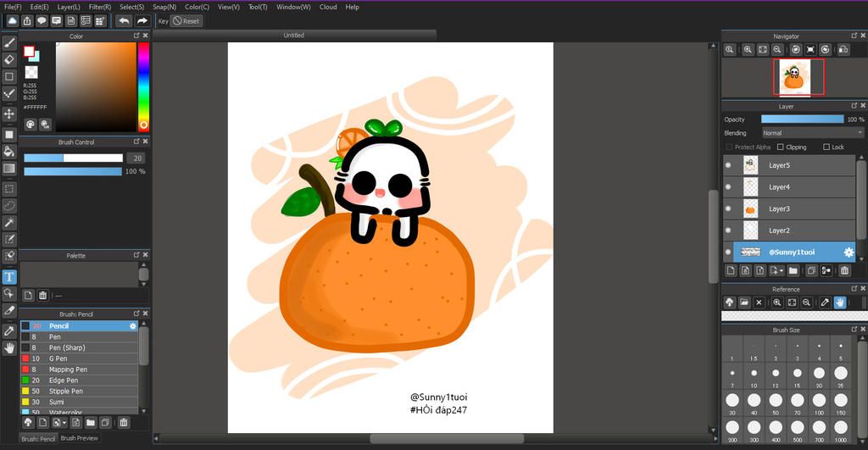Switch to the Brush Preview tab

[79, 438]
